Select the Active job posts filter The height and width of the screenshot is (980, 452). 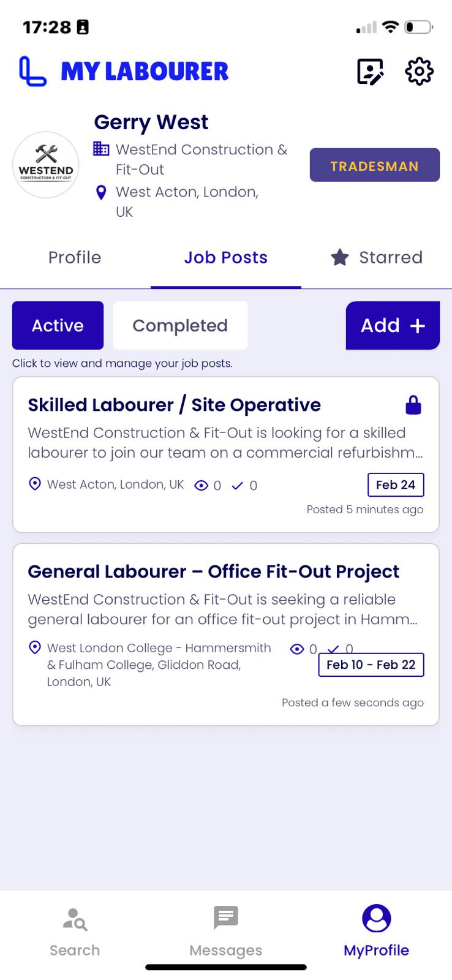[58, 325]
